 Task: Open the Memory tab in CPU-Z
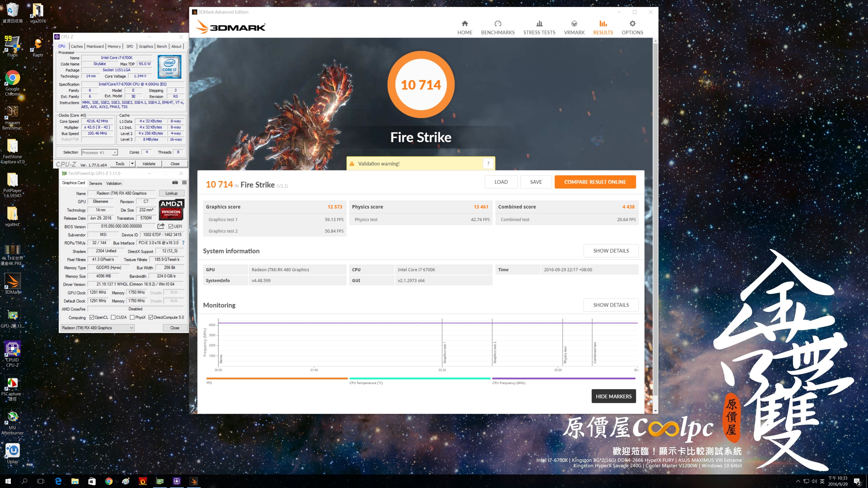click(114, 47)
